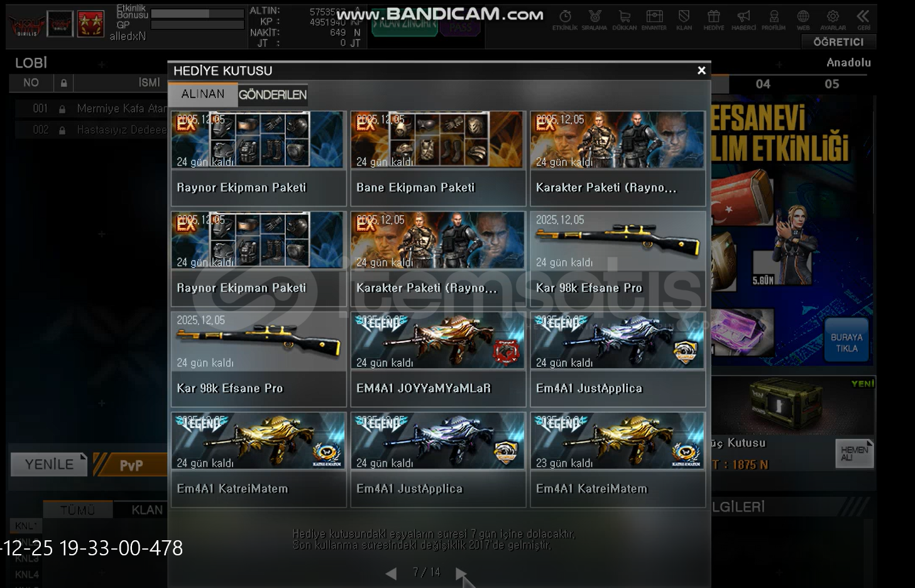Open the Dükkan shop cart icon
The image size is (915, 588).
click(x=624, y=19)
